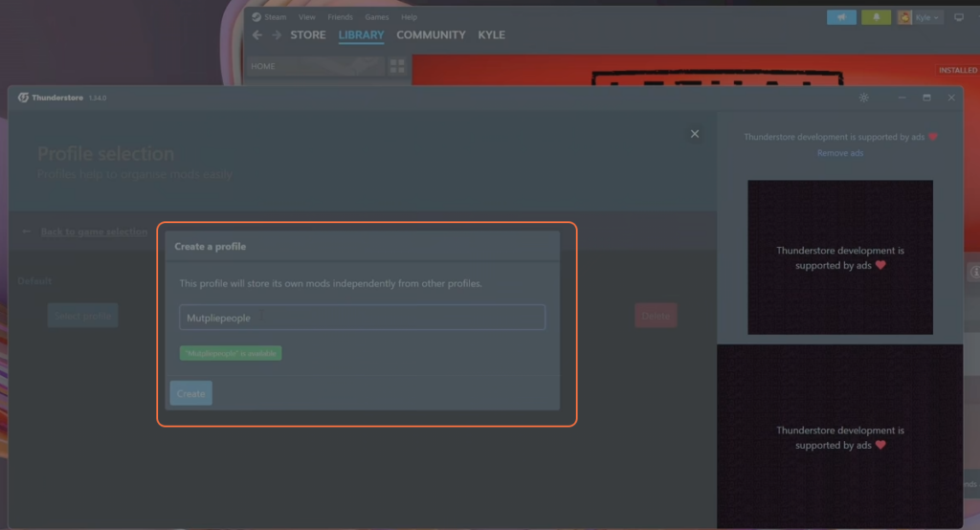Click the upper Thunderstore ad placeholder

pyautogui.click(x=840, y=257)
